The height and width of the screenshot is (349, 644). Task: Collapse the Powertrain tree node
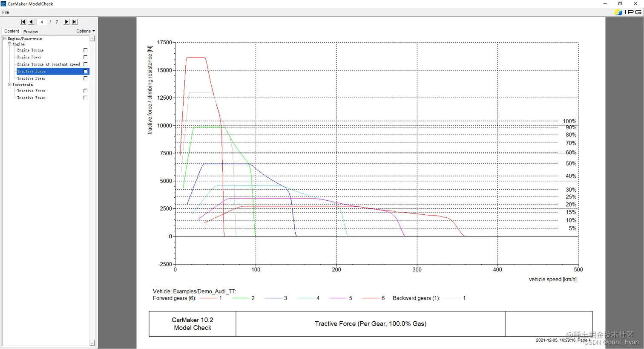(9, 84)
